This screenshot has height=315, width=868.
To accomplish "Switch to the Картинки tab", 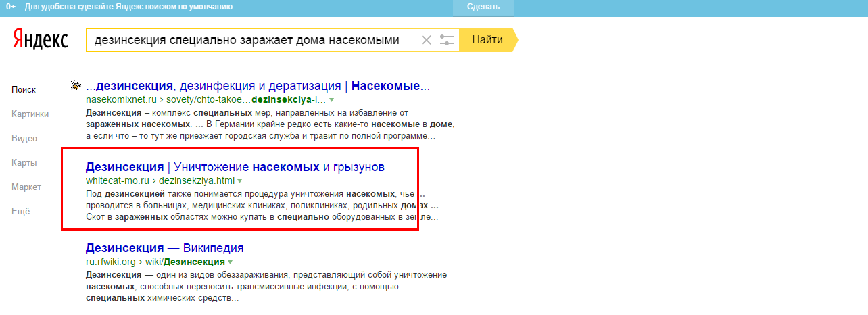I will click(x=30, y=114).
